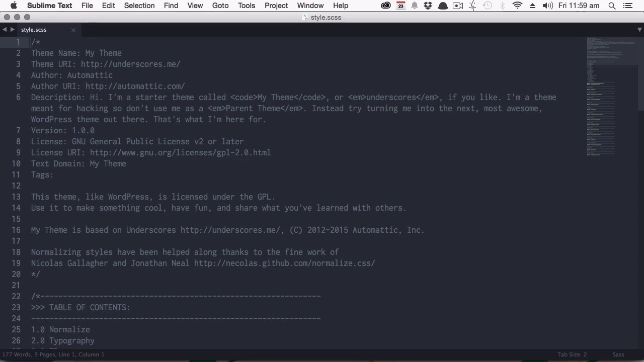Click the 'Theme Name: My Theme' line
Image resolution: width=644 pixels, height=362 pixels.
(76, 53)
